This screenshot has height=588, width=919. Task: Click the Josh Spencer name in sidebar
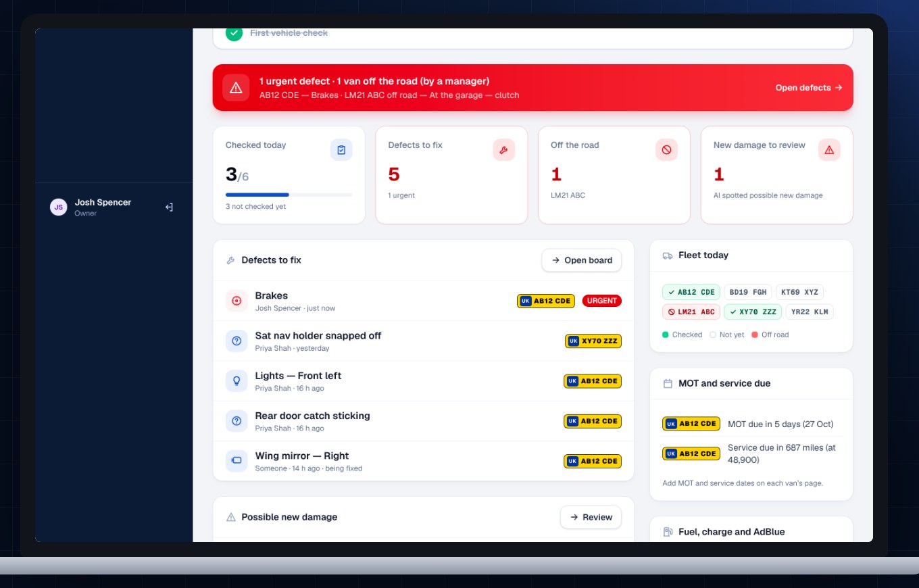coord(103,202)
